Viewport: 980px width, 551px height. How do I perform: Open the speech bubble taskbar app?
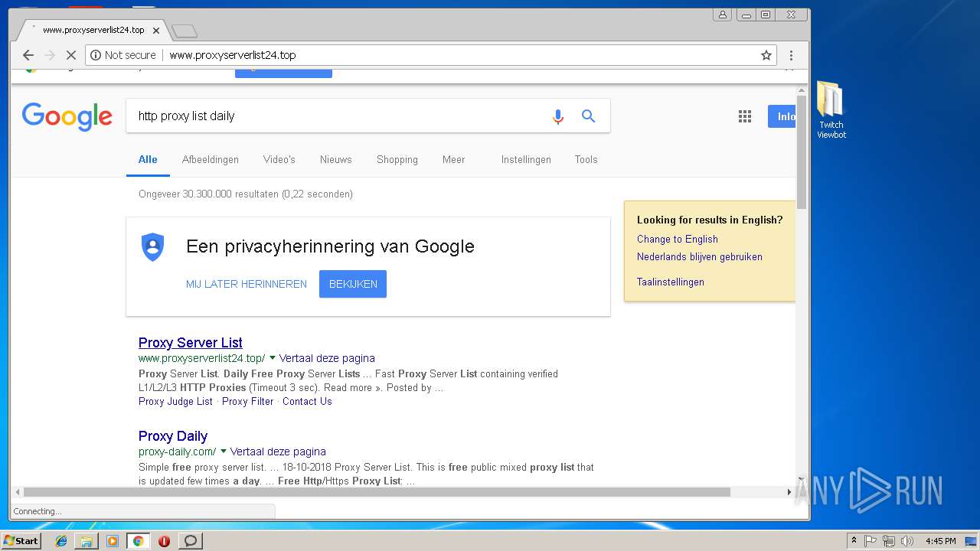(191, 540)
